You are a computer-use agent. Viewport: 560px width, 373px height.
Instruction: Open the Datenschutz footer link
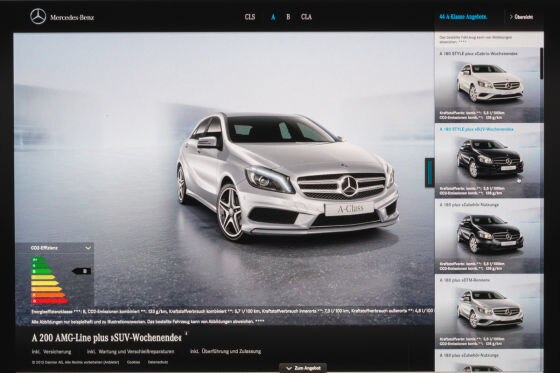pyautogui.click(x=158, y=362)
